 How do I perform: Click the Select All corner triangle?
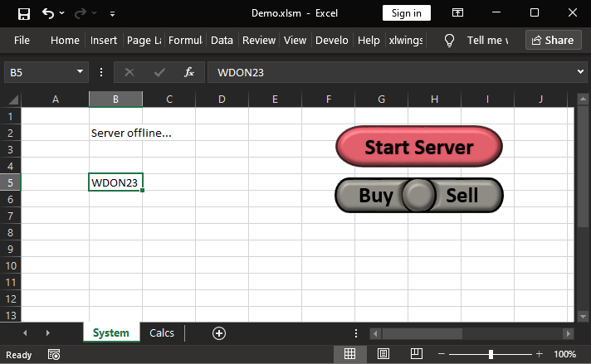pos(13,99)
